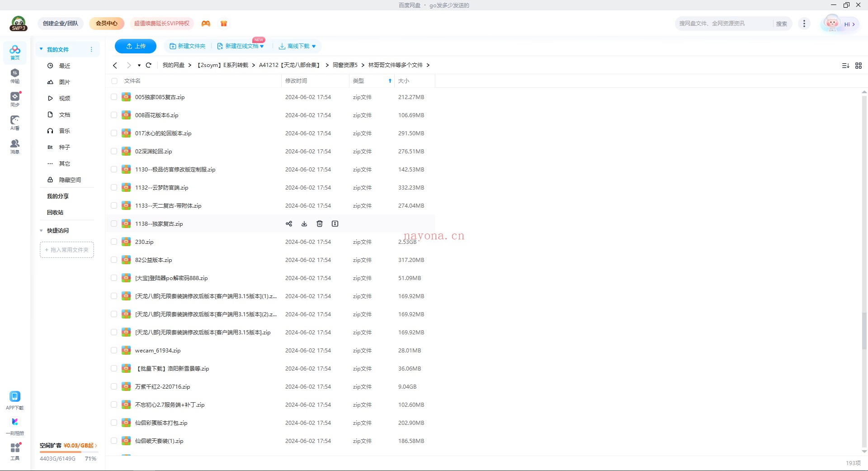Check the box for wecam_61934.zip

coord(114,350)
